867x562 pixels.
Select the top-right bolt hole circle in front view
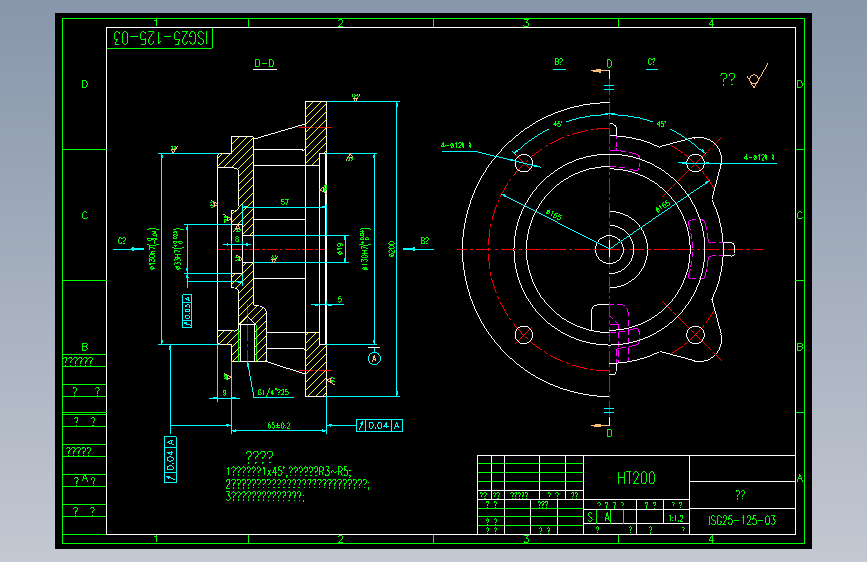(x=696, y=163)
